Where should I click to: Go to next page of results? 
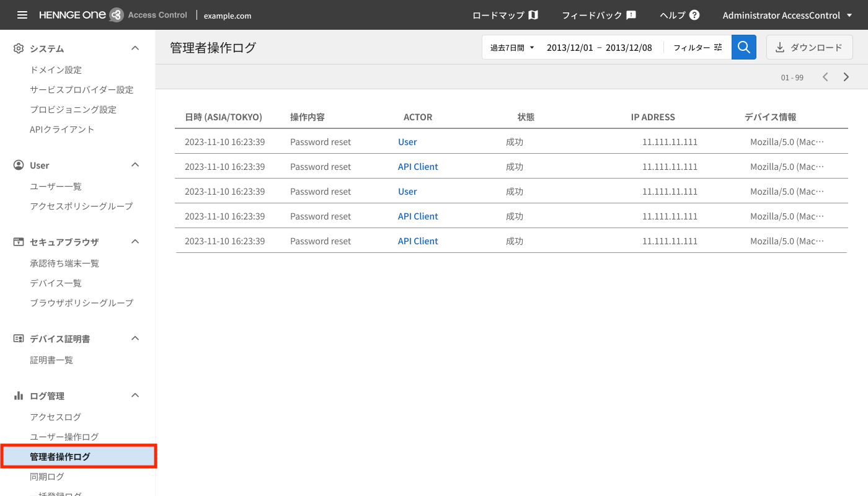point(846,77)
